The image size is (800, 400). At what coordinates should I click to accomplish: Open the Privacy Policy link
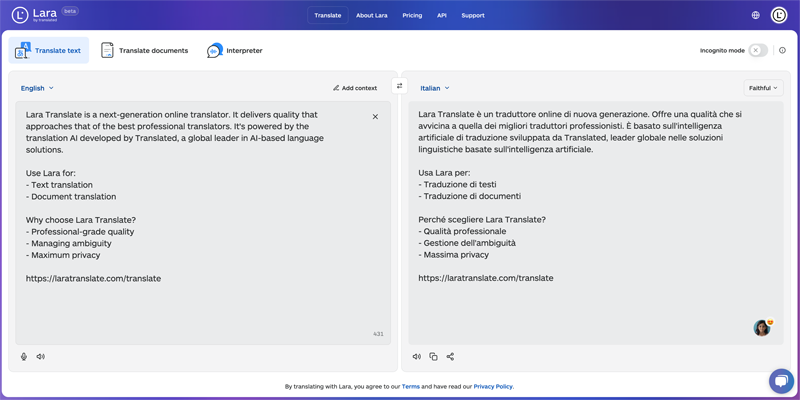point(493,386)
